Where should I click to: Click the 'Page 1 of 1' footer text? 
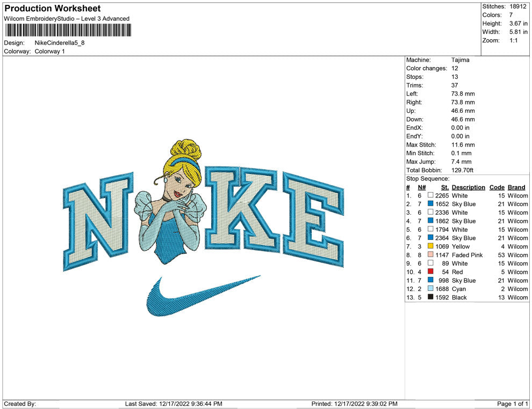click(x=512, y=404)
